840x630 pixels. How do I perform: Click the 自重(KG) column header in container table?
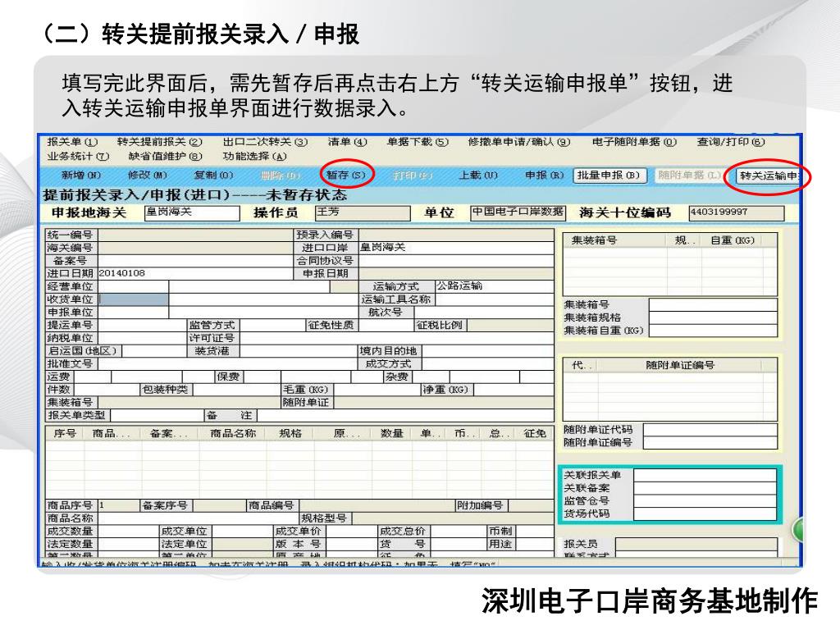(x=733, y=240)
